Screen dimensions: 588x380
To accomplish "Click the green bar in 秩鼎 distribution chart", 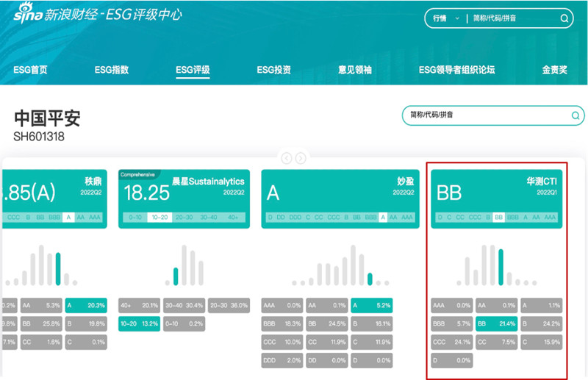I will tap(58, 269).
